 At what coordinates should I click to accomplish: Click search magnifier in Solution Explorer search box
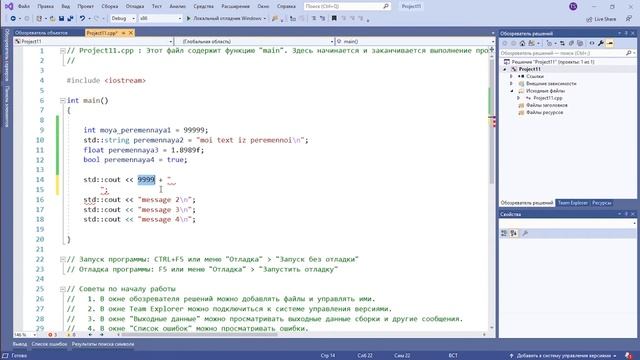coord(629,53)
